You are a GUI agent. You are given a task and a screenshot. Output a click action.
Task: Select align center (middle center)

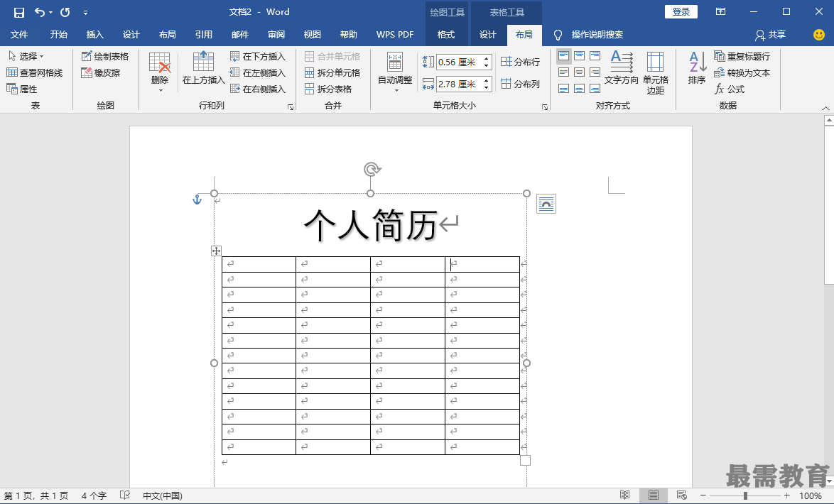(579, 72)
